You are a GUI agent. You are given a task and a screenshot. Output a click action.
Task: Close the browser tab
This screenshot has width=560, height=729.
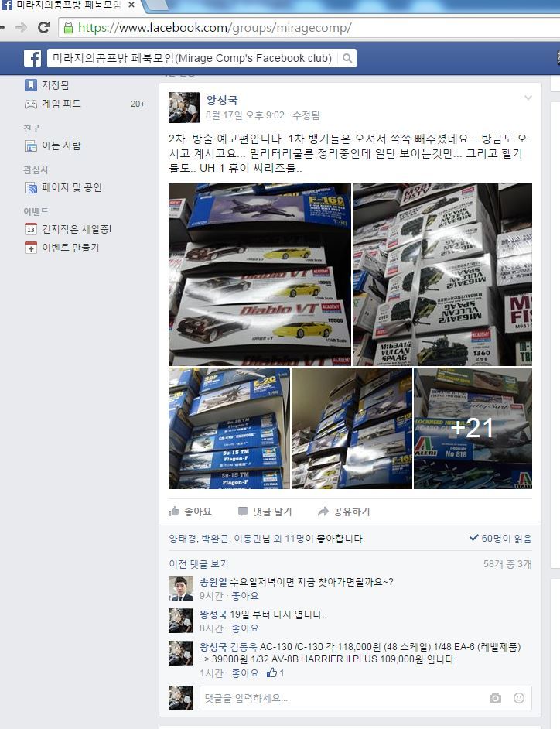click(x=131, y=5)
